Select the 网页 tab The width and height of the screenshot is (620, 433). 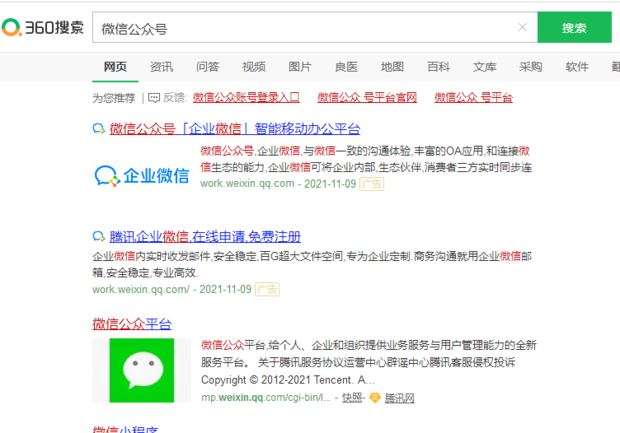click(x=115, y=67)
